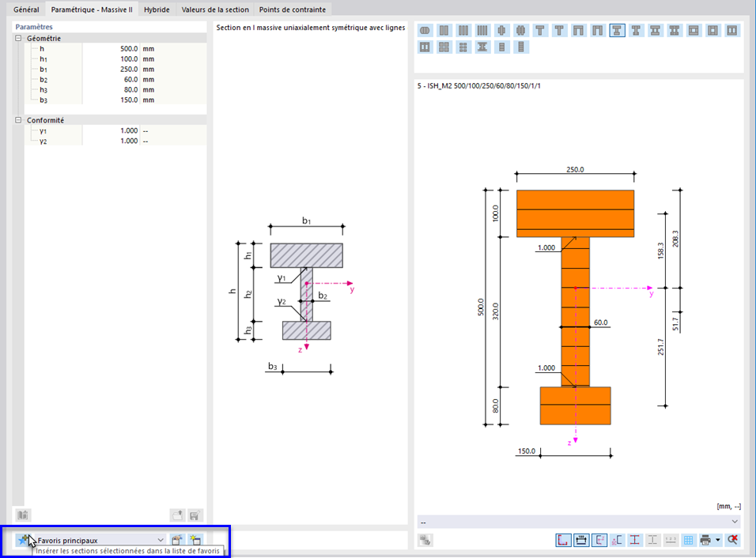Open the Favoris principaux dropdown
The height and width of the screenshot is (558, 756).
tap(99, 540)
